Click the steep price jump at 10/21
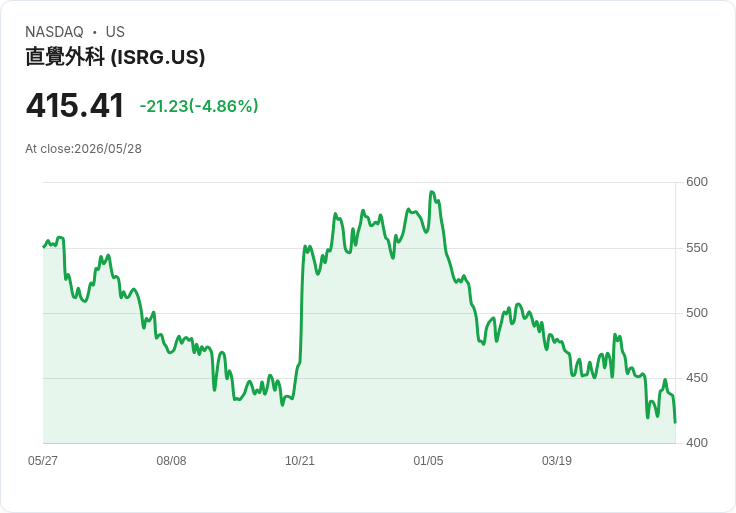Image resolution: width=736 pixels, height=513 pixels. (302, 305)
